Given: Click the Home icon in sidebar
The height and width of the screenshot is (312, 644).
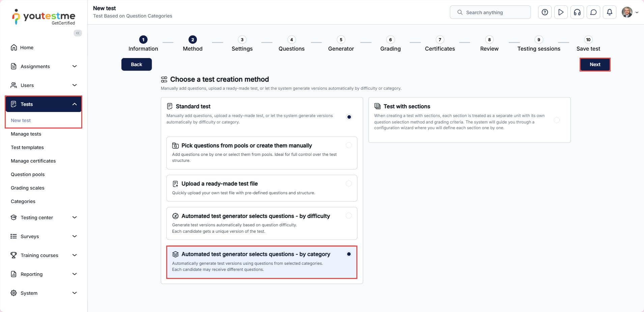Looking at the screenshot, I should [14, 48].
